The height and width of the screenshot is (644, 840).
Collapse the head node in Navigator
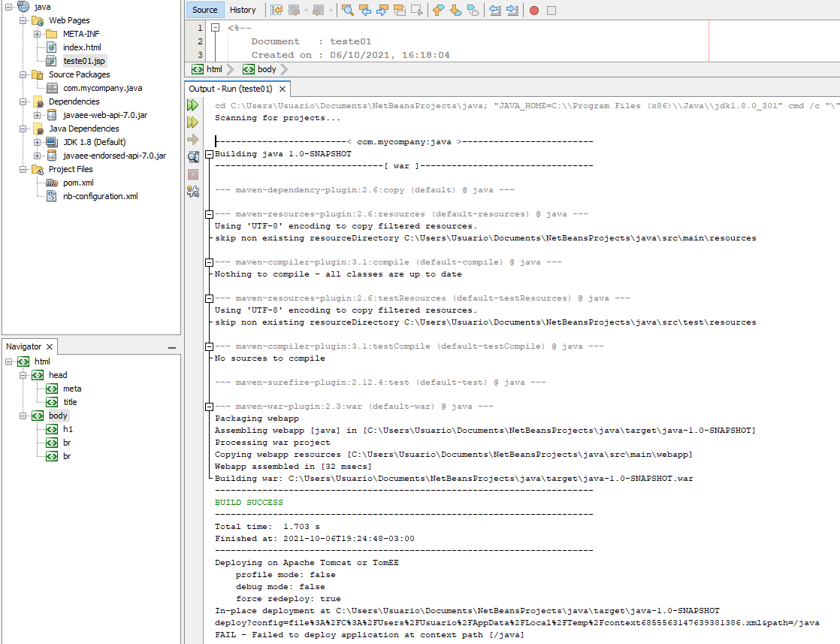23,375
